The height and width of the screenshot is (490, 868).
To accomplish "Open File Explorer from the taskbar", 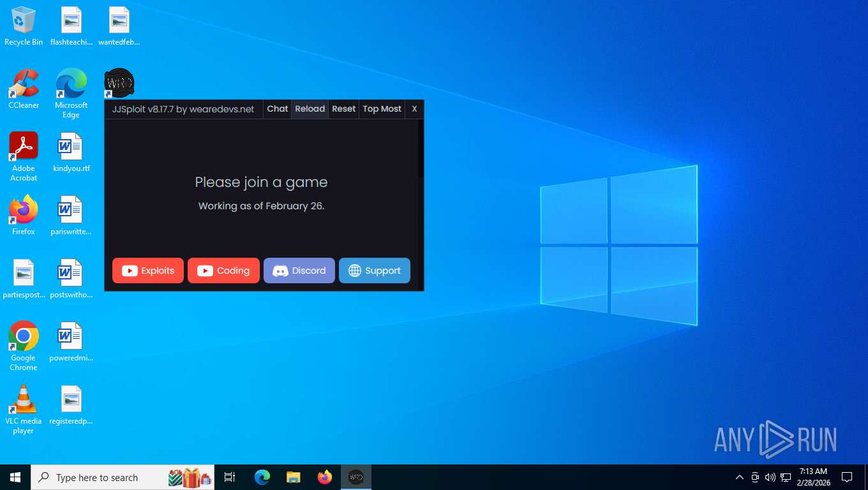I will (293, 477).
